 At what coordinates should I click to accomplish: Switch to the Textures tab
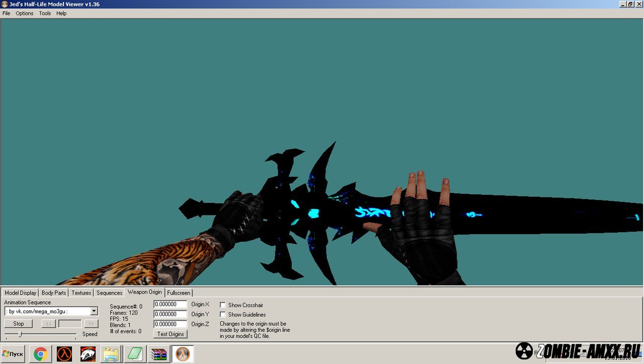click(81, 293)
